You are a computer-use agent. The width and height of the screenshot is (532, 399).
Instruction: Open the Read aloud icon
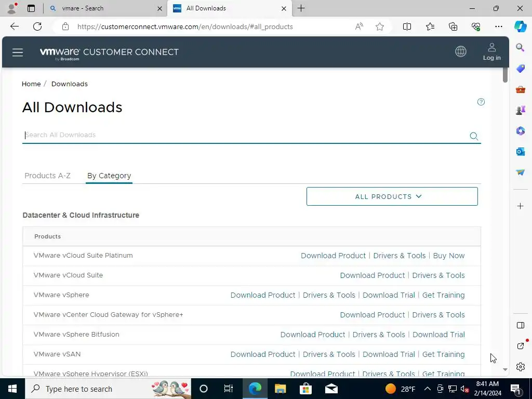click(359, 26)
